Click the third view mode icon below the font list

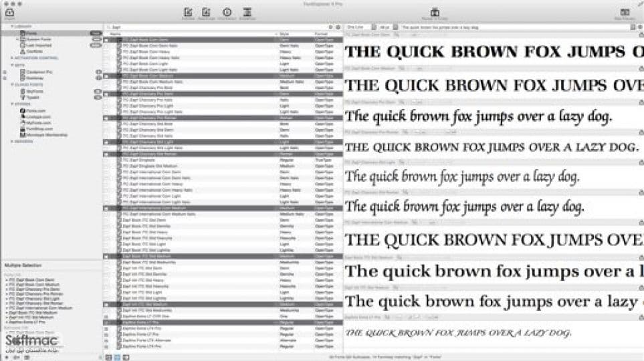tap(126, 358)
